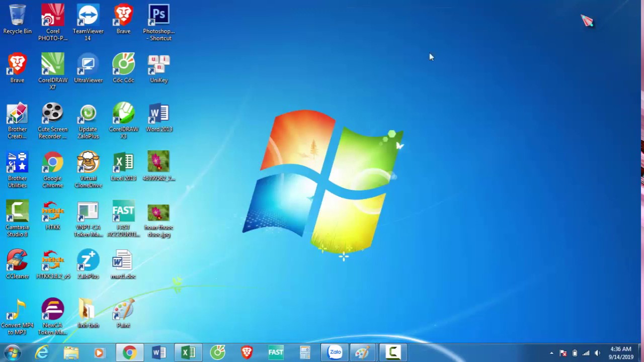Image resolution: width=644 pixels, height=362 pixels.
Task: Select the HTKK desktop shortcut
Action: (x=53, y=215)
